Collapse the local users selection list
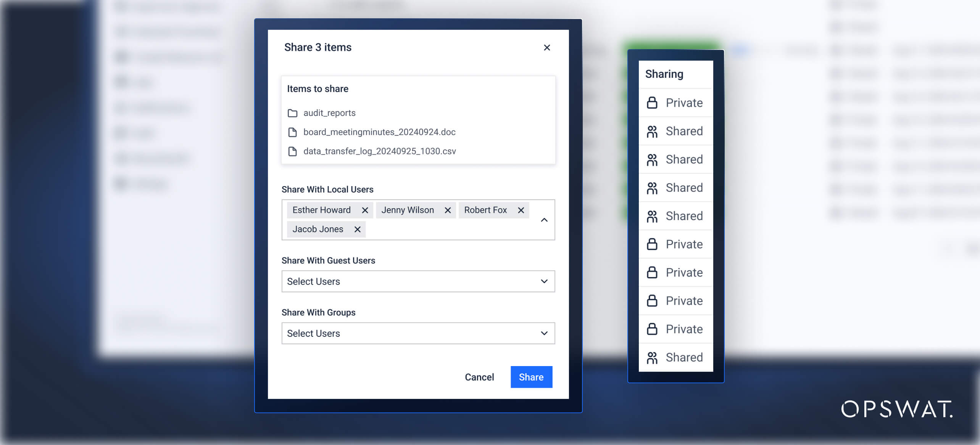 point(543,220)
